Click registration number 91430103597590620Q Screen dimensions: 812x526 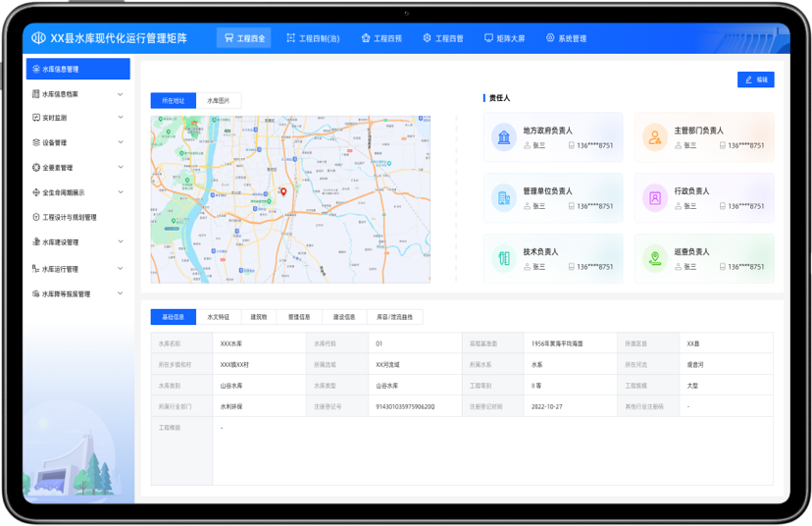[405, 407]
